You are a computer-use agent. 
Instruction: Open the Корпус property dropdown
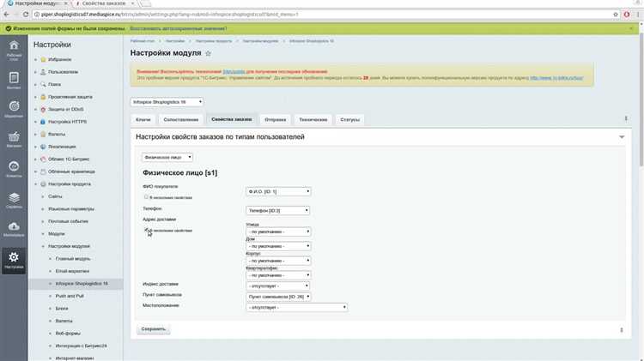click(x=278, y=261)
